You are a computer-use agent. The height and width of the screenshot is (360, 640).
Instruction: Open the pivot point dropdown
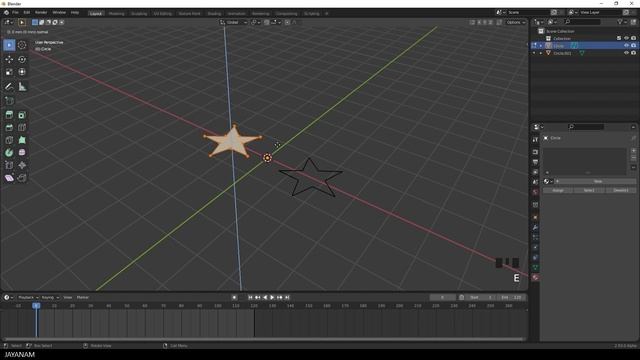[x=256, y=22]
